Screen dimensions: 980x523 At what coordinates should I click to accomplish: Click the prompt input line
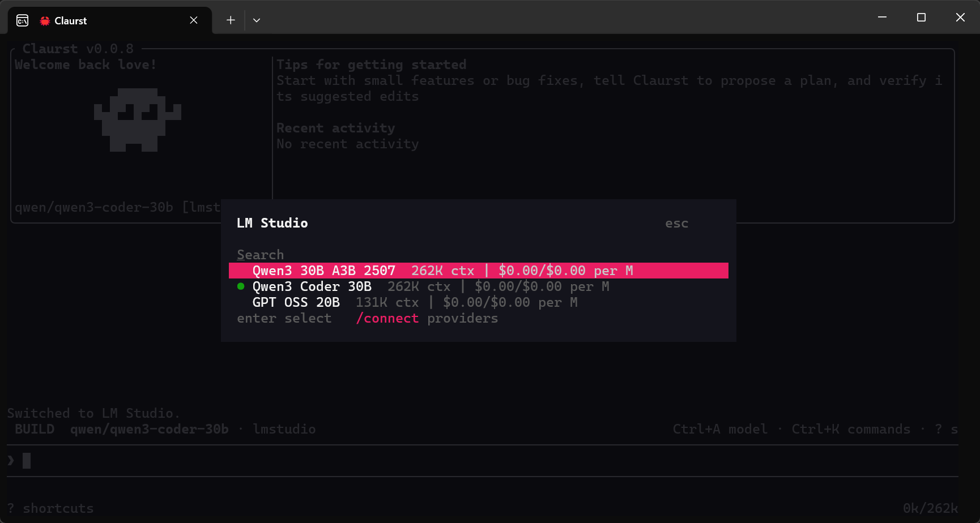coord(483,461)
